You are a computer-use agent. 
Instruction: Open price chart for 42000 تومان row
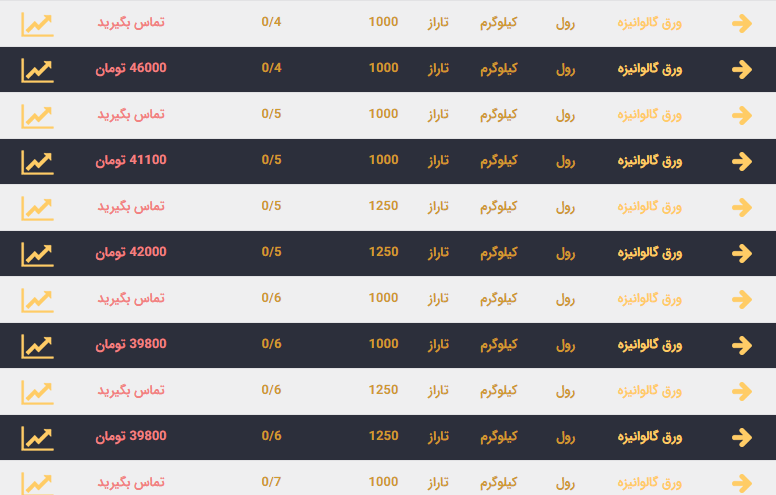coord(37,253)
